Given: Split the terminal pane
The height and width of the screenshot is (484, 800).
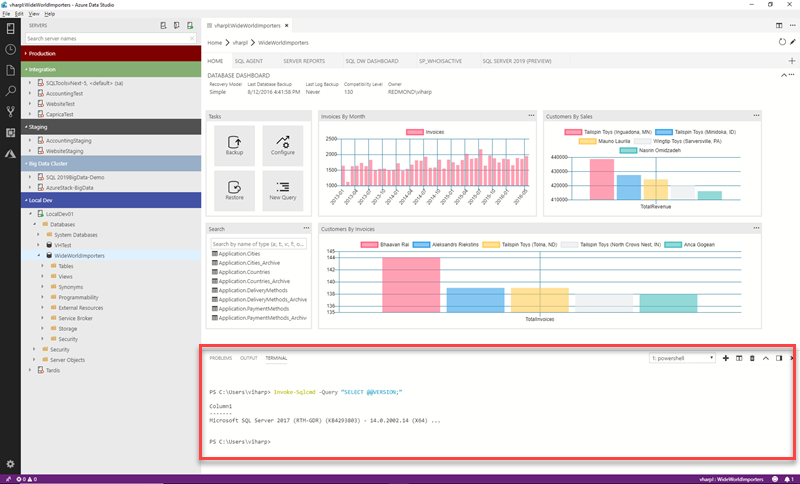Looking at the screenshot, I should [739, 358].
